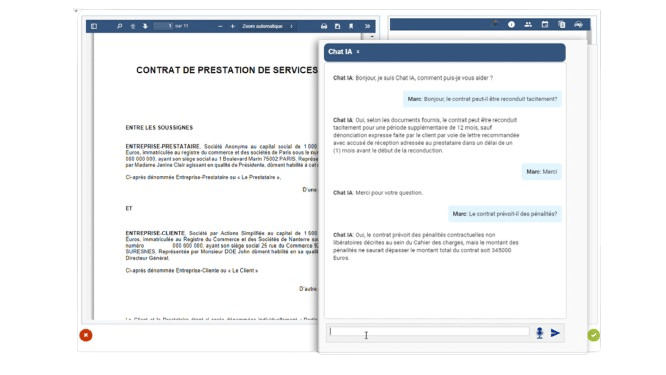This screenshot has height=375, width=666.
Task: Zoom out of the PDF document
Action: (x=220, y=26)
